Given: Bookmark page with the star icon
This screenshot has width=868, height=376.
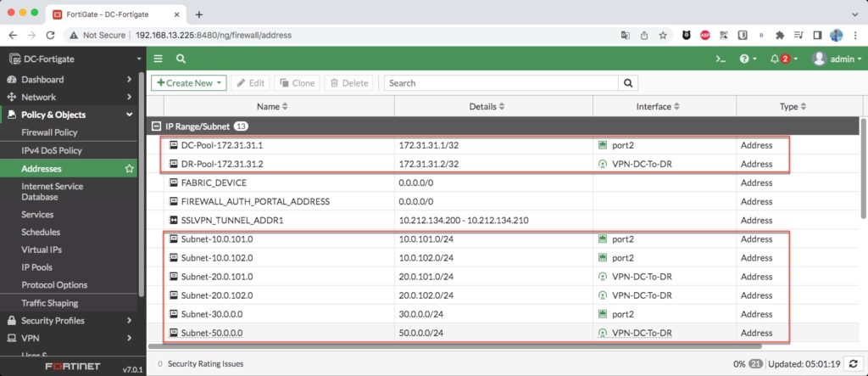Looking at the screenshot, I should pyautogui.click(x=663, y=35).
